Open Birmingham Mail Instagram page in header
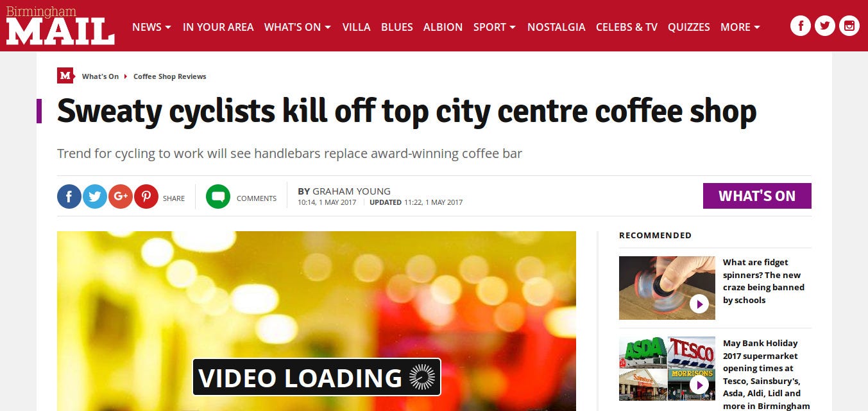Screen dimensions: 868x411 click(x=849, y=26)
